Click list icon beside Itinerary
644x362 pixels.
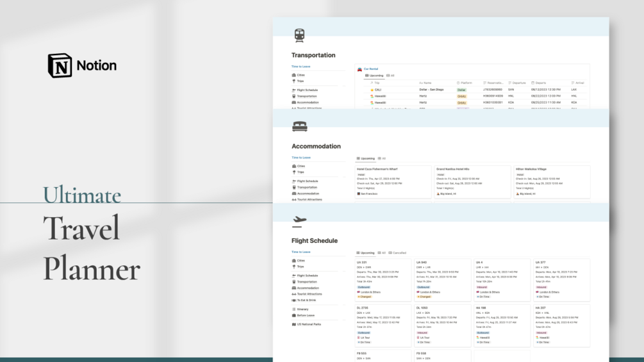[293, 309]
